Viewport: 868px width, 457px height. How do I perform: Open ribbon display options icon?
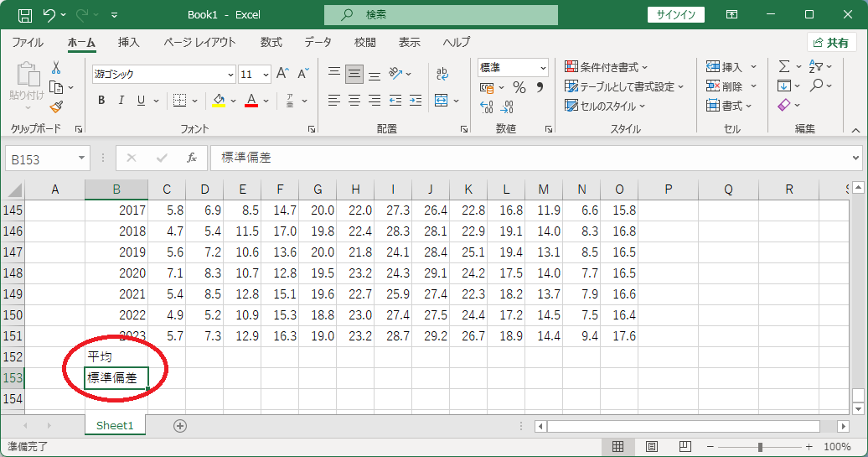tap(731, 15)
